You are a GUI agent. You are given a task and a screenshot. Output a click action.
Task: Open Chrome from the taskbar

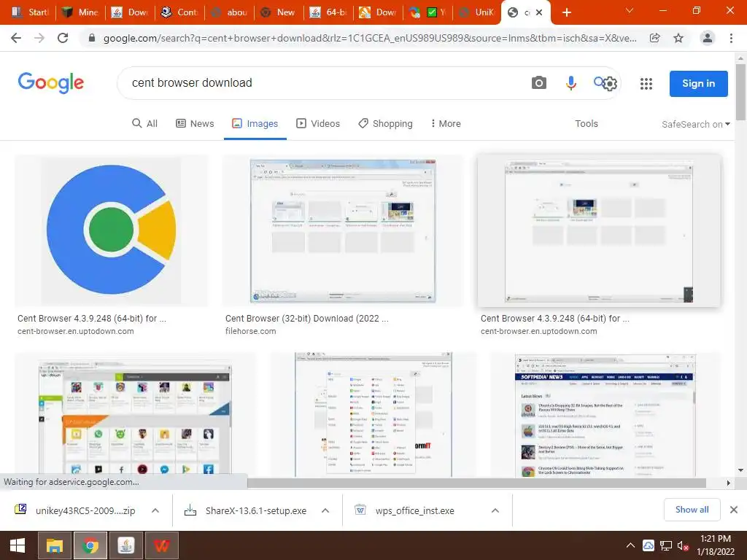(90, 545)
